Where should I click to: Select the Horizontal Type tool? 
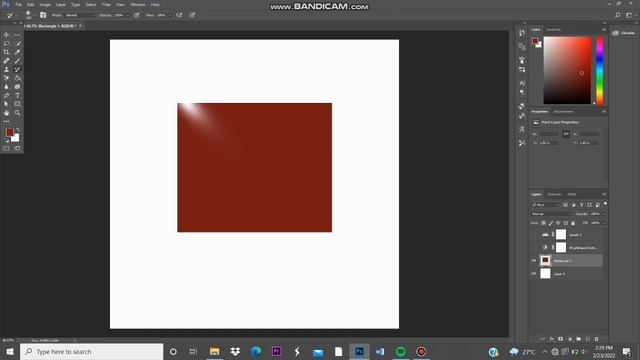point(17,96)
